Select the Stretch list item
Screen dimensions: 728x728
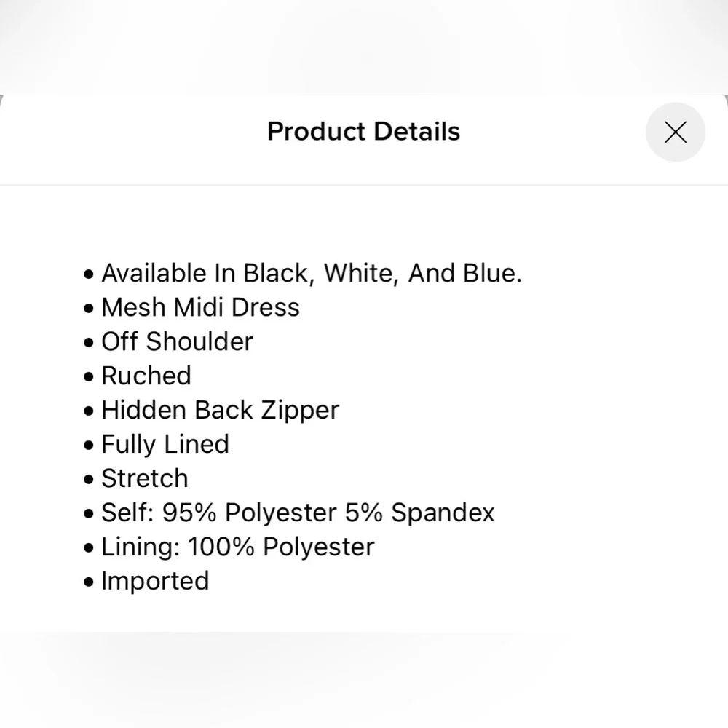[144, 478]
